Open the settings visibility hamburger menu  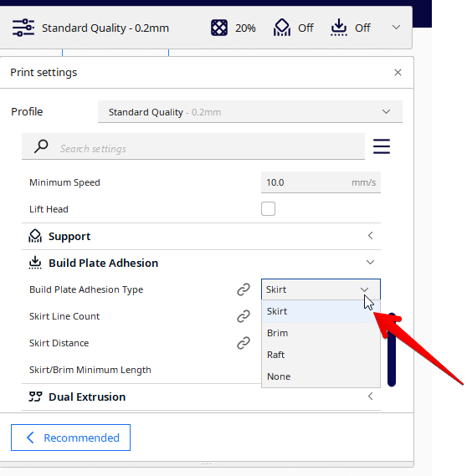point(382,146)
